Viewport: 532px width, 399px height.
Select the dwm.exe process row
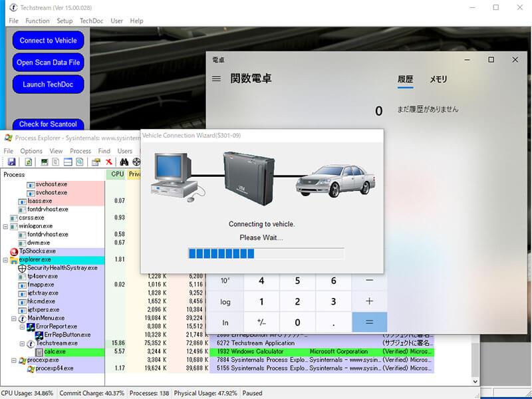click(53, 243)
